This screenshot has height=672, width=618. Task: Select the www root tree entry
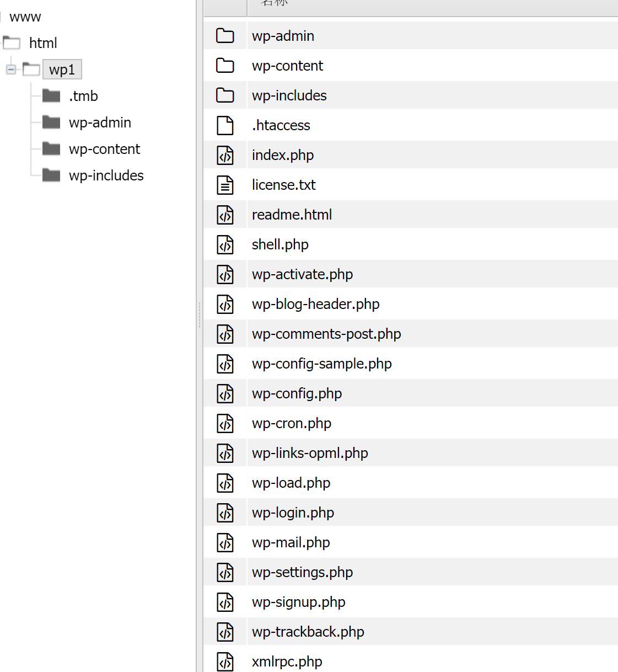click(x=25, y=17)
